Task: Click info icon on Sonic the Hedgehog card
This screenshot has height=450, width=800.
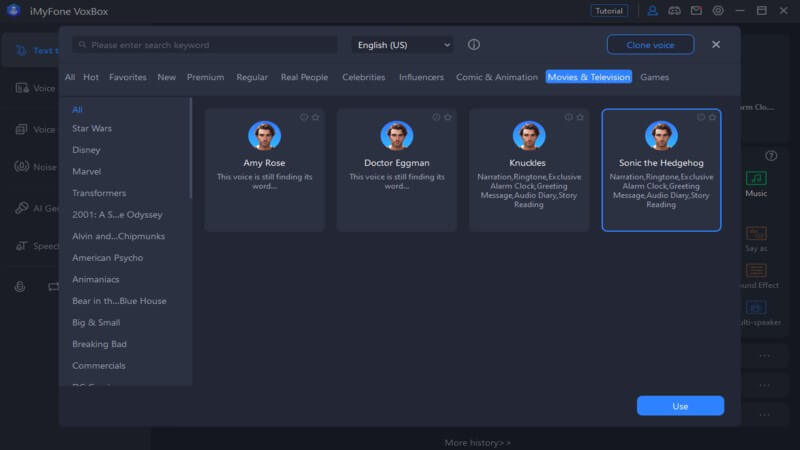Action: pyautogui.click(x=701, y=117)
